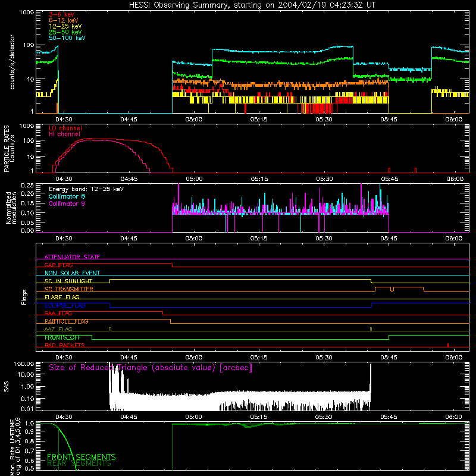This screenshot has width=476, height=476.
Task: Click the Normalized modulation axis label
Action: 11,208
